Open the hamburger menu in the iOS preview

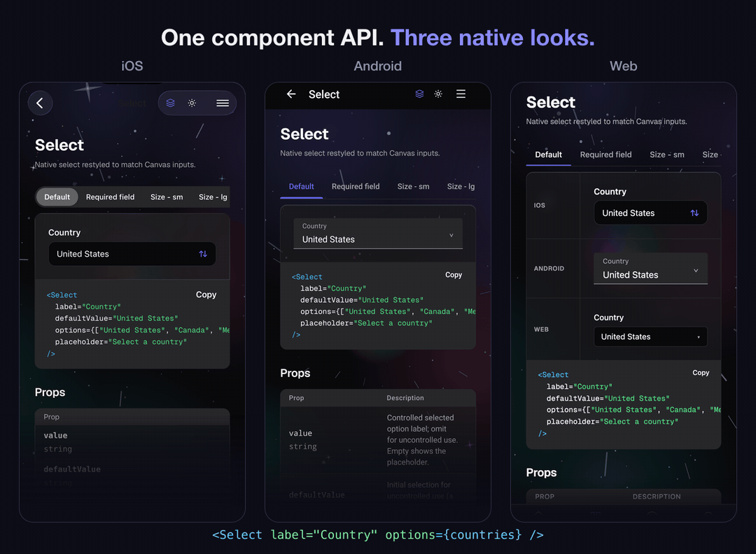pyautogui.click(x=223, y=103)
